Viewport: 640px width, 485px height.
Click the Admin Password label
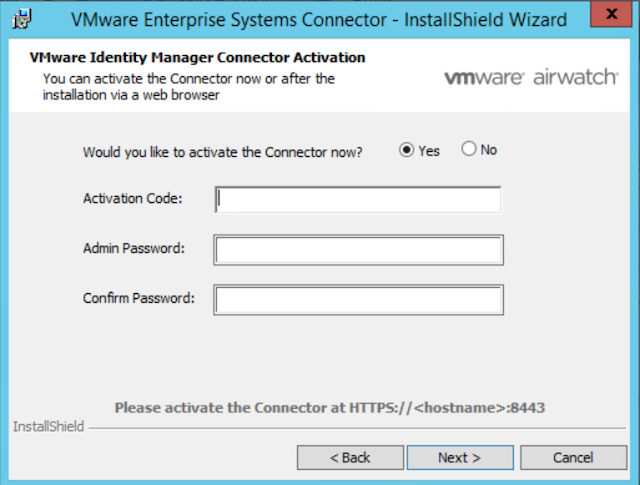[135, 248]
